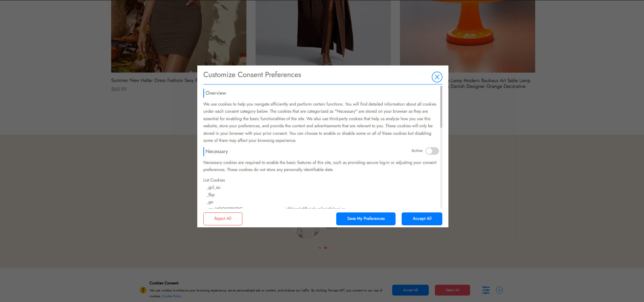The image size is (644, 302).
Task: Click the _ga cookie entry
Action: [x=210, y=202]
